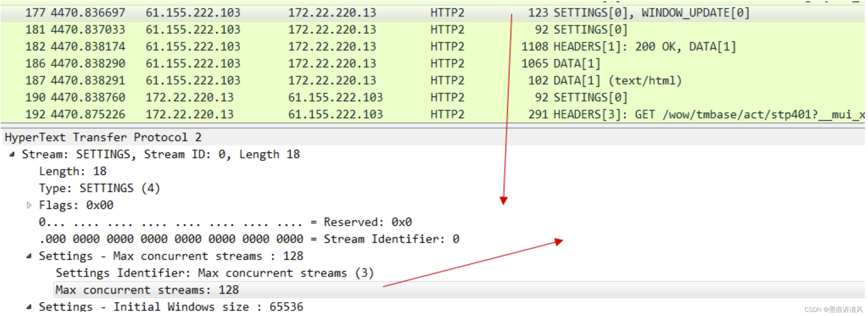
Task: Select packet 192 with GET /wow/tmbase/act/stp401
Action: pyautogui.click(x=271, y=114)
